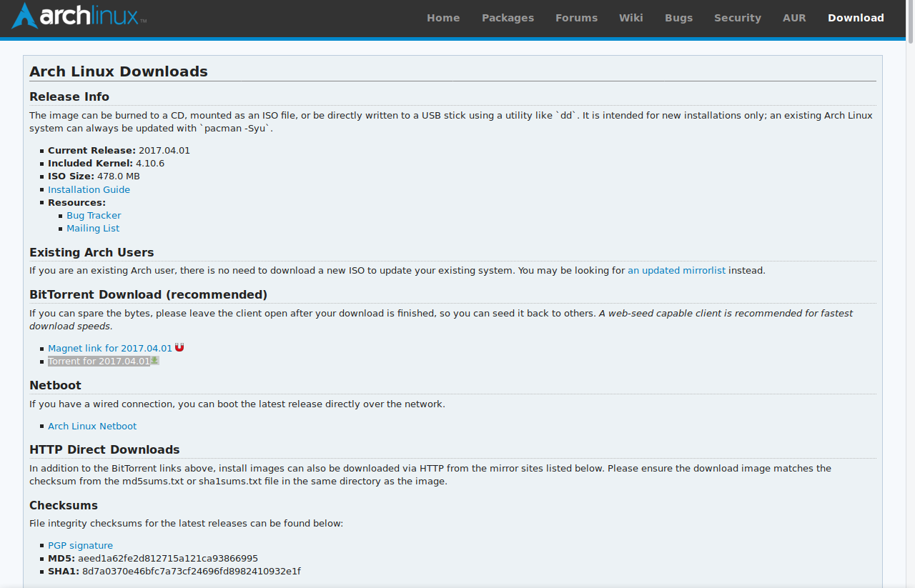Open the Installation Guide link
The width and height of the screenshot is (915, 588).
pyautogui.click(x=89, y=189)
